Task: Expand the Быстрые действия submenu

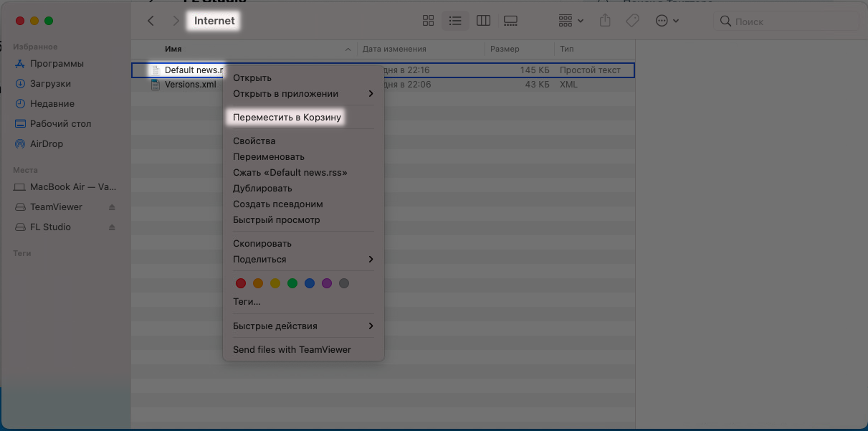Action: (x=304, y=326)
